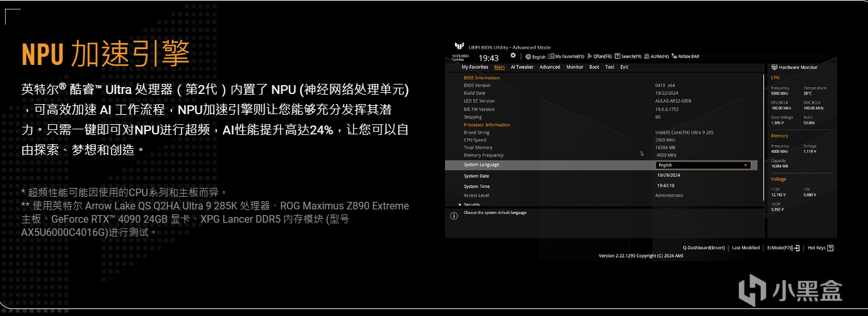Viewport: 868px width, 316px height.
Task: Click the CPU Temperature reading 38°C
Action: [x=807, y=93]
